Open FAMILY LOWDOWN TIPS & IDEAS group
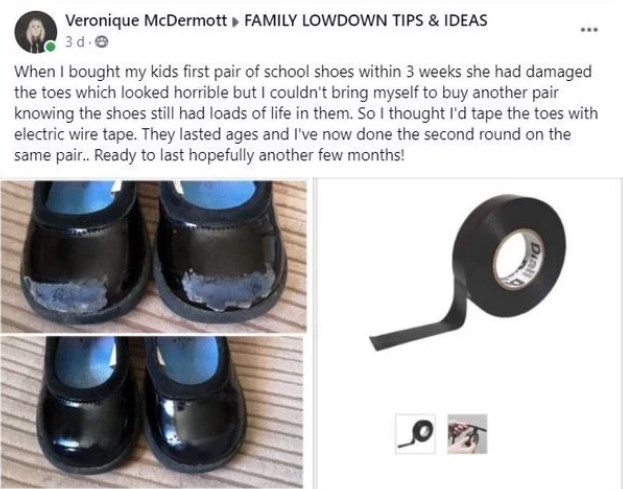 click(x=366, y=21)
